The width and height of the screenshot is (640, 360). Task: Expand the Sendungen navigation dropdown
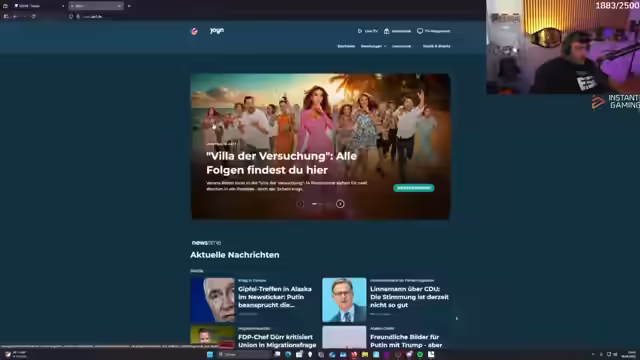(x=373, y=46)
